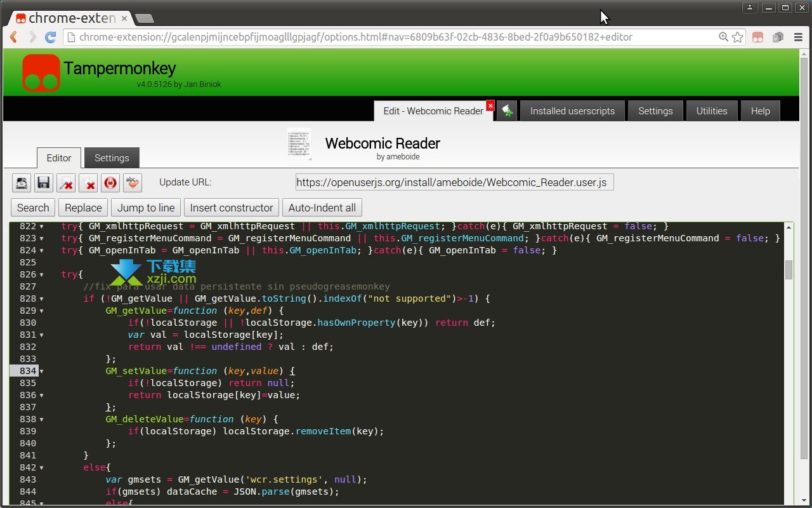Click the page icon in the address bar
812x508 pixels.
coord(71,37)
